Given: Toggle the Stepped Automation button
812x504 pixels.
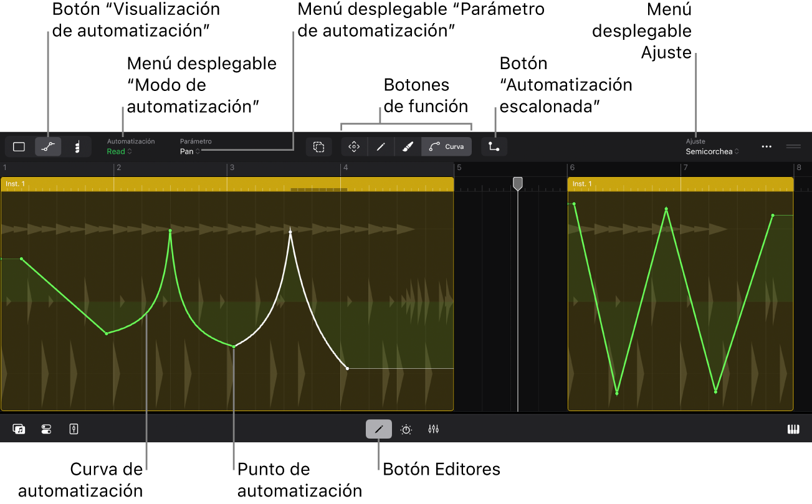Looking at the screenshot, I should point(494,147).
